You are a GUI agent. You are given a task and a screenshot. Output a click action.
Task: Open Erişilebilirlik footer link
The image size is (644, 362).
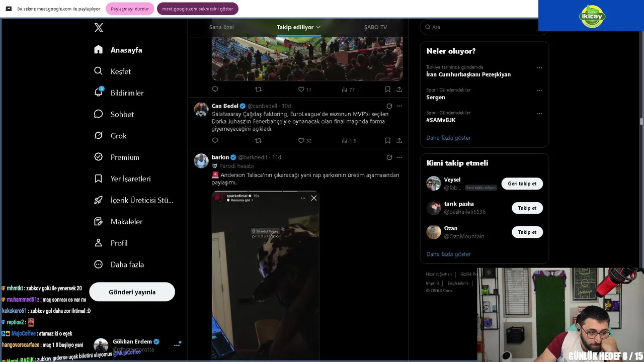click(458, 283)
